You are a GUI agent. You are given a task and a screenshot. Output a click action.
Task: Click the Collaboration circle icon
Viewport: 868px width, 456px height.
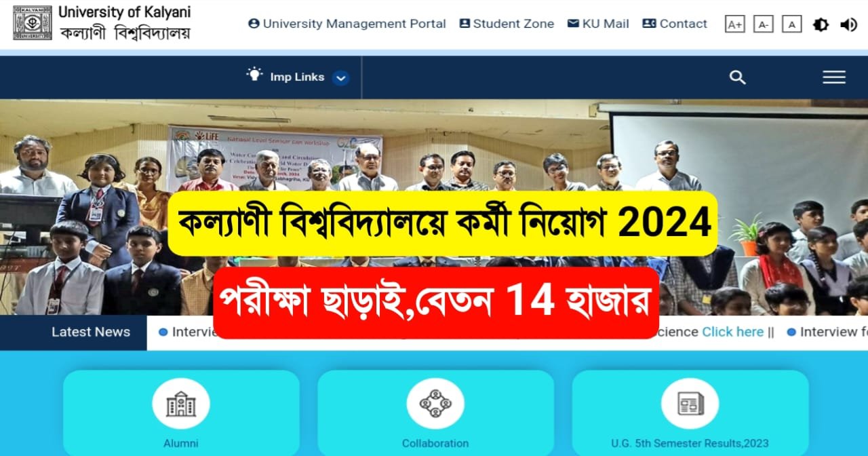click(x=435, y=404)
